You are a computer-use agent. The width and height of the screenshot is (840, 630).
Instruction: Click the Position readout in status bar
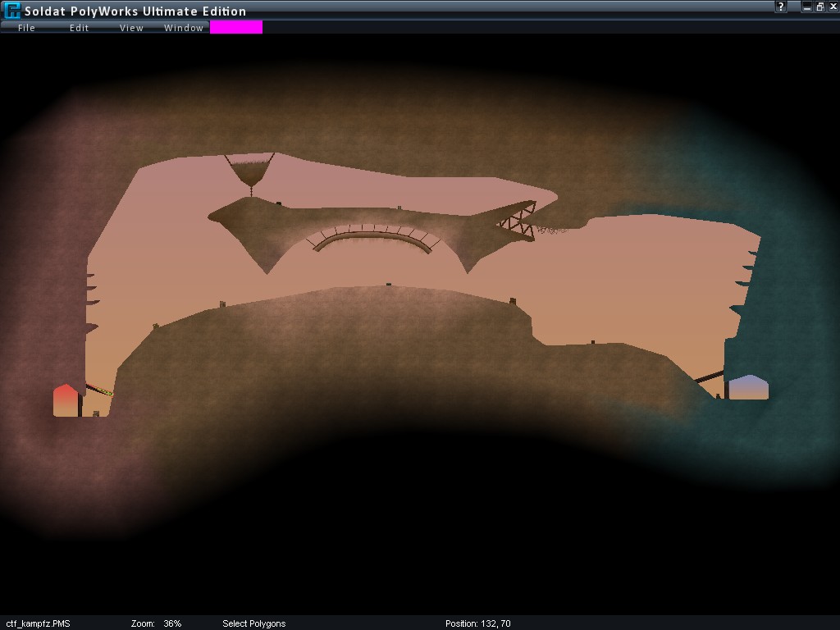[x=477, y=623]
